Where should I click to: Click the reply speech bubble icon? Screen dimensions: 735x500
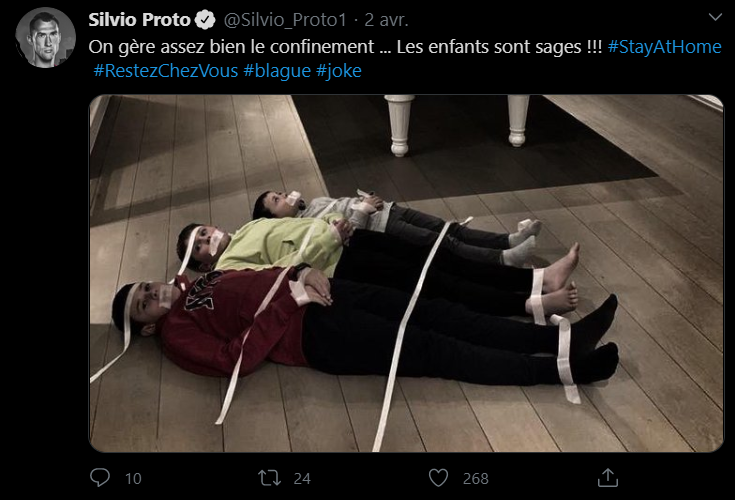pyautogui.click(x=99, y=478)
